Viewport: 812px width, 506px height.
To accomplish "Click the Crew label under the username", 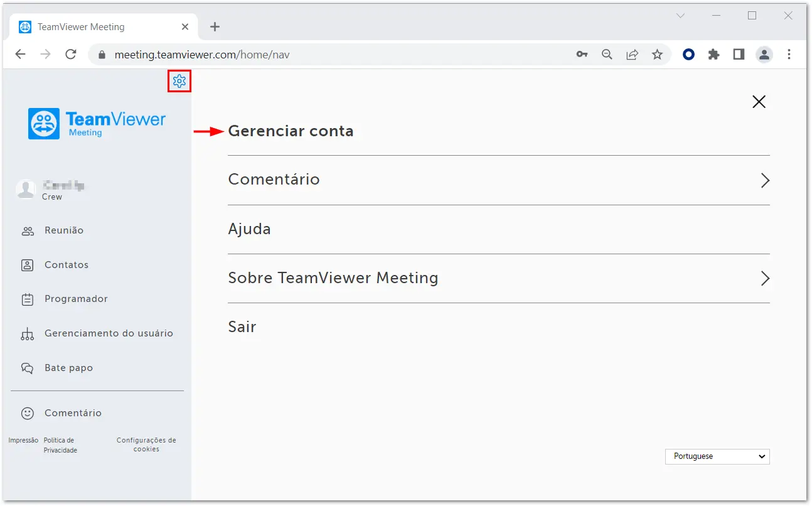I will pos(52,197).
